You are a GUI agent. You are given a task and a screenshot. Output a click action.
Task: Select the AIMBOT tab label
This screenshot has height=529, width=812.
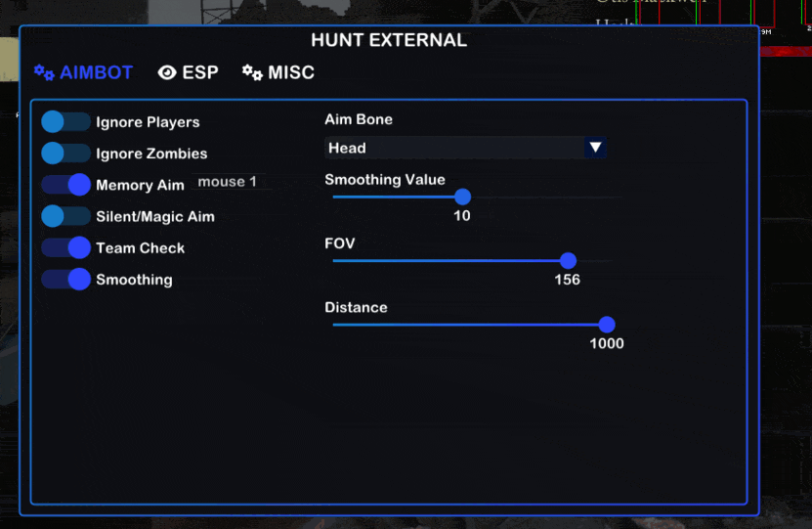pyautogui.click(x=96, y=72)
